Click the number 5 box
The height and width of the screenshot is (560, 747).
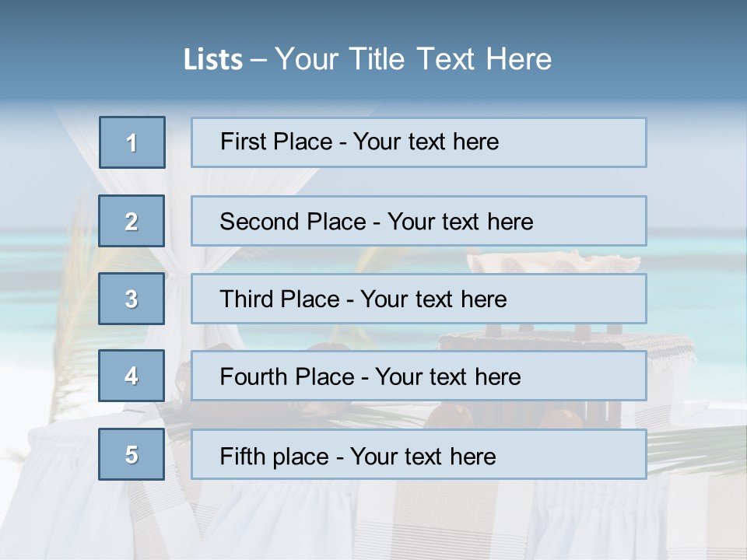[x=132, y=454]
